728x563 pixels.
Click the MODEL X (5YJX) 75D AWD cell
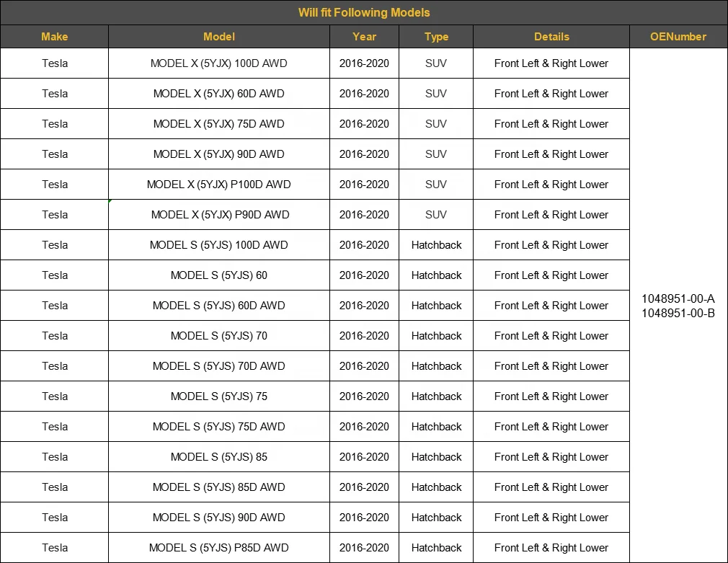click(x=219, y=124)
